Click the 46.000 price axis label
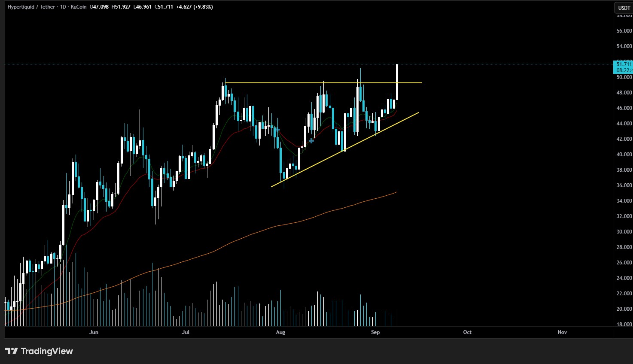The image size is (633, 364). (624, 108)
